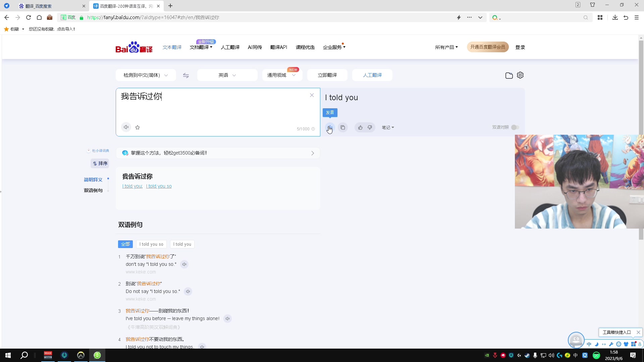
Task: Open source language dropdown
Action: tap(146, 75)
